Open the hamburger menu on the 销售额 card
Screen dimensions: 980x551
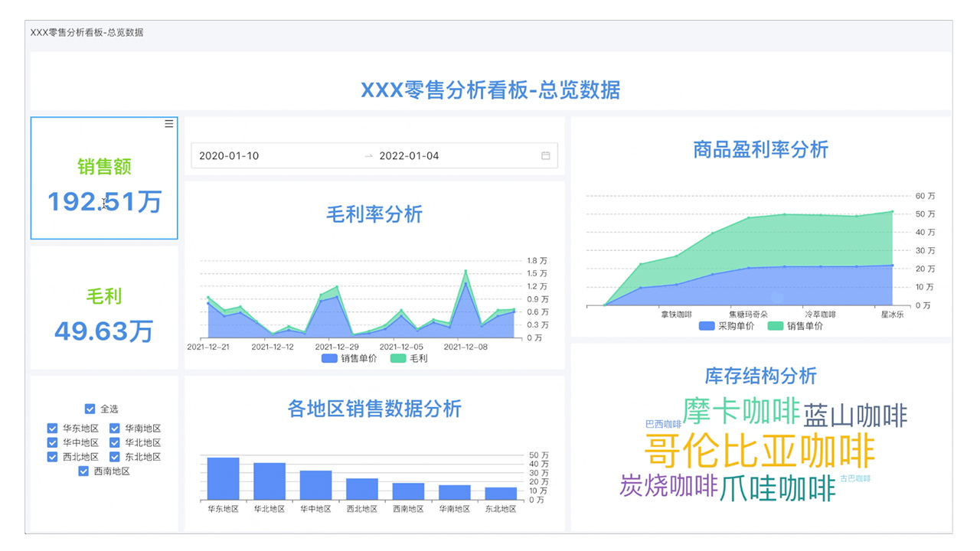169,124
